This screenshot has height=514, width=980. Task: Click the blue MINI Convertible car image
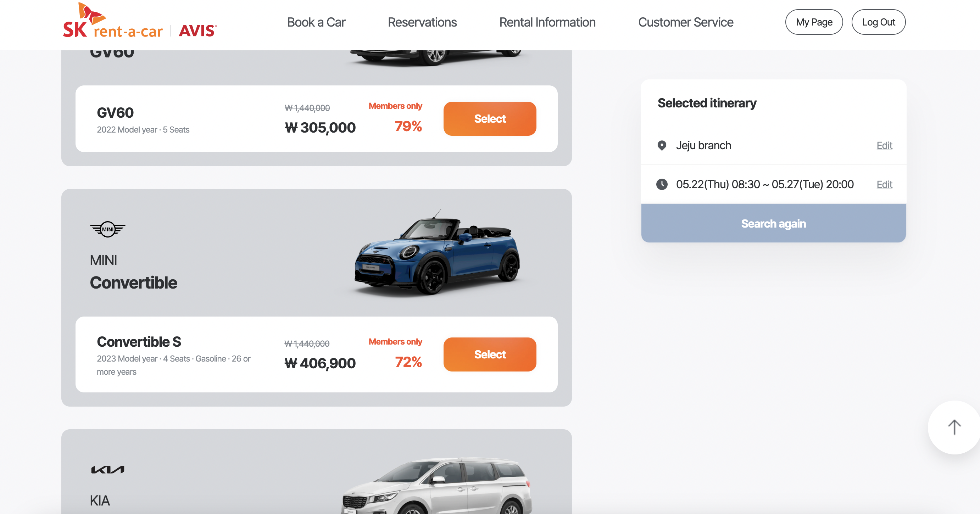click(x=437, y=252)
